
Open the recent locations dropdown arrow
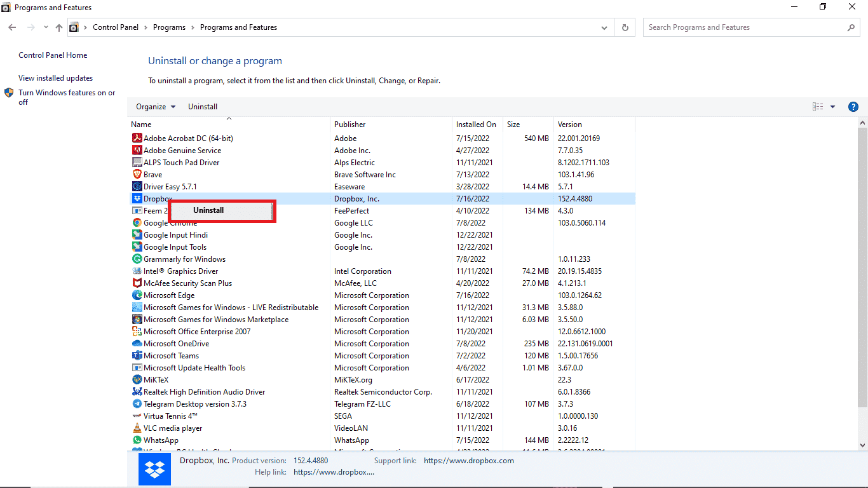pos(46,27)
